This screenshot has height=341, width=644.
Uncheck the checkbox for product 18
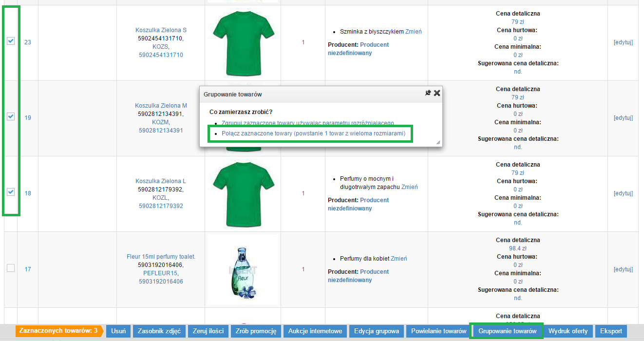[11, 192]
